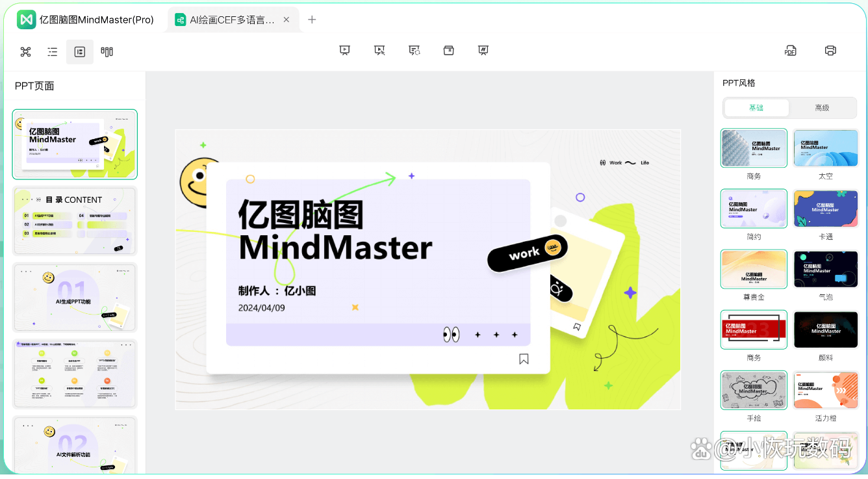
Task: Present from the current slide
Action: pos(379,50)
